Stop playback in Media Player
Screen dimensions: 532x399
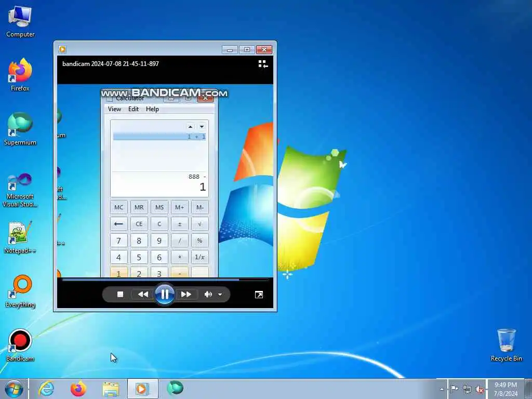click(120, 294)
